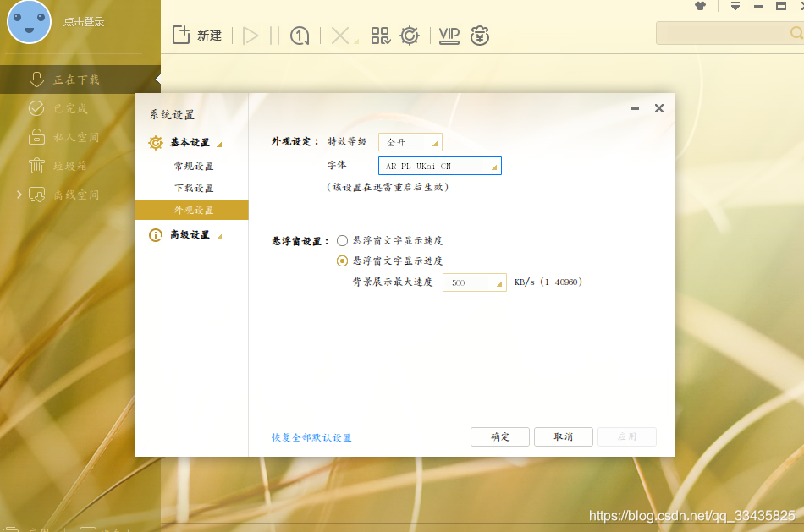Select 悬浮窗文字显示进度 radio button
804x532 pixels.
click(342, 261)
